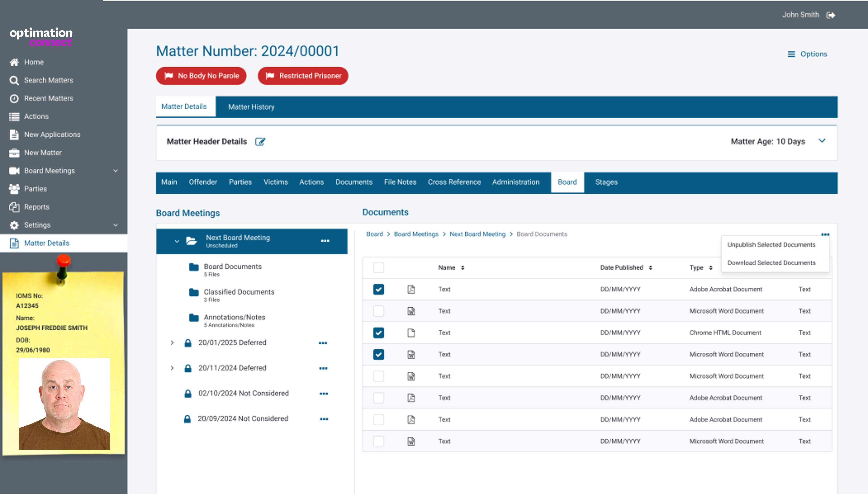Image resolution: width=868 pixels, height=494 pixels.
Task: Expand Matter Header Details with chevron
Action: click(x=822, y=141)
